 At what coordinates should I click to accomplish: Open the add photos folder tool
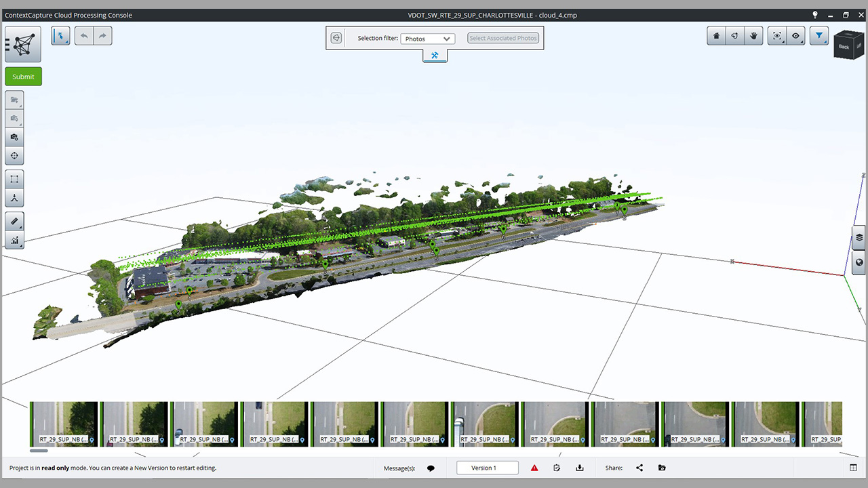click(x=14, y=100)
